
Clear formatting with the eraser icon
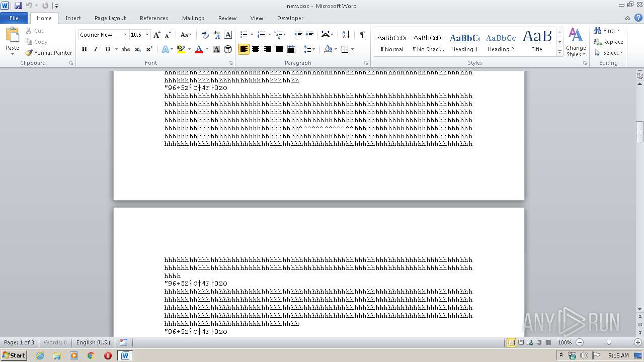pyautogui.click(x=205, y=35)
